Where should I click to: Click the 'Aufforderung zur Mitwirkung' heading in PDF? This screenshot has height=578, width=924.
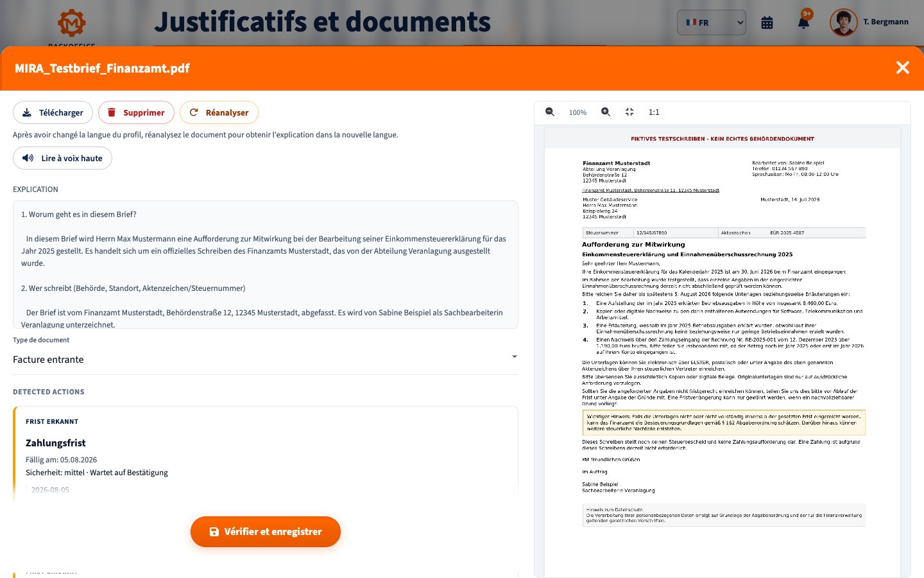633,245
